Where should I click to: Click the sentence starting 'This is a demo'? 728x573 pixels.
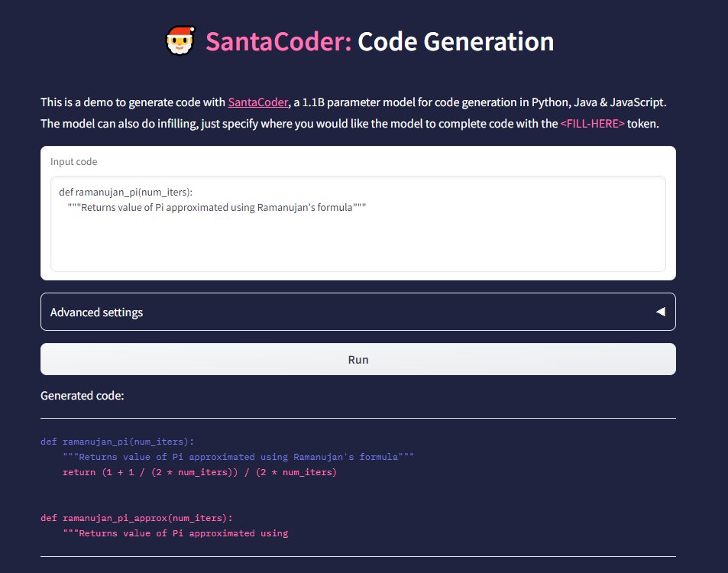pos(354,102)
